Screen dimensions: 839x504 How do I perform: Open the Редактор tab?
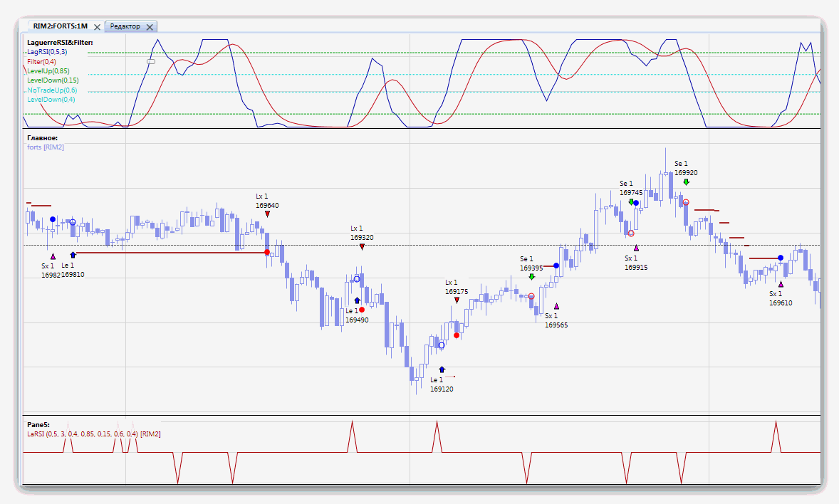coord(125,26)
